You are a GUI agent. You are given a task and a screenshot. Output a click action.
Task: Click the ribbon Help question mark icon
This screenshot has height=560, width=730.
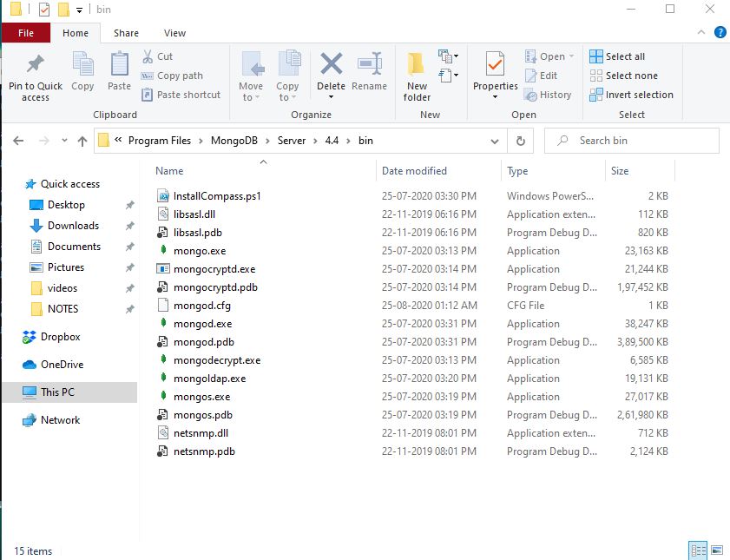tap(720, 33)
